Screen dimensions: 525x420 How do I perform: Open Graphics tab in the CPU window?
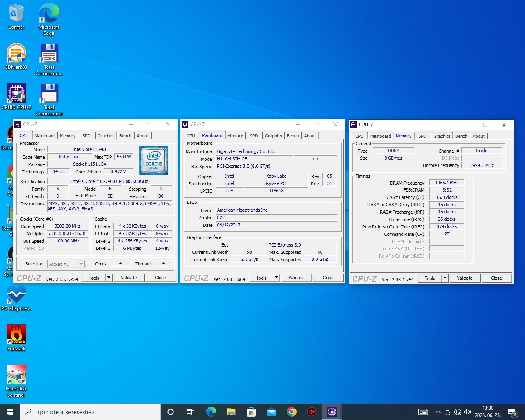click(x=106, y=136)
